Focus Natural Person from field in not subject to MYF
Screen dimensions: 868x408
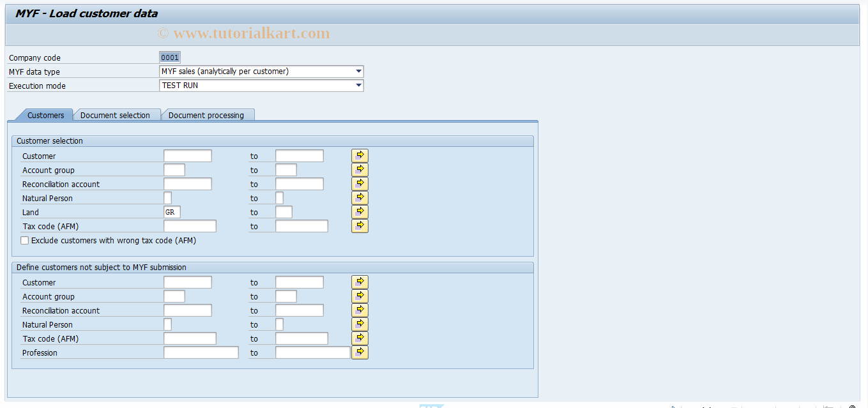click(168, 324)
